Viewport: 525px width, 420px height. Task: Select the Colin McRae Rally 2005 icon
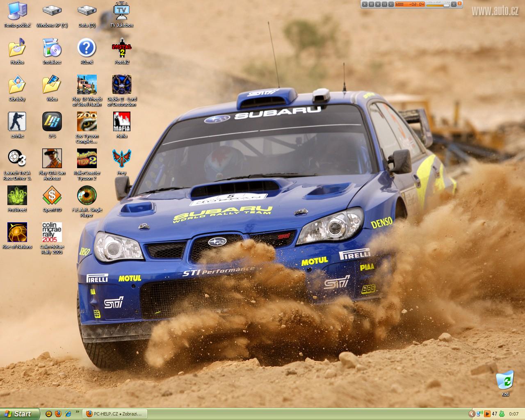point(52,233)
